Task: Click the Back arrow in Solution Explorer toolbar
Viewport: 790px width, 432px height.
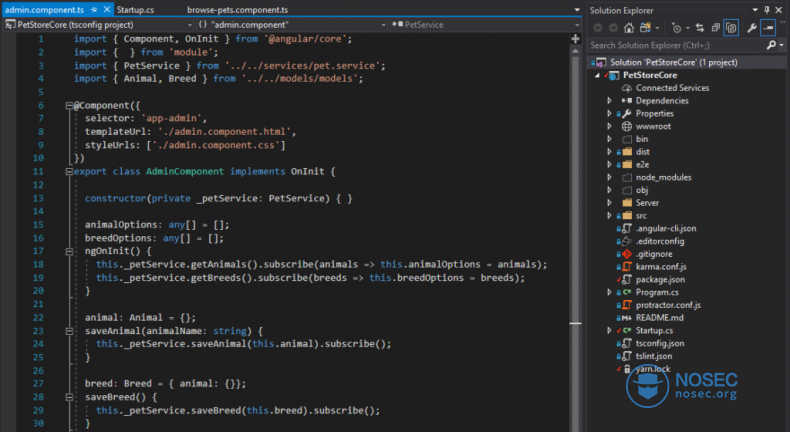Action: pyautogui.click(x=598, y=28)
